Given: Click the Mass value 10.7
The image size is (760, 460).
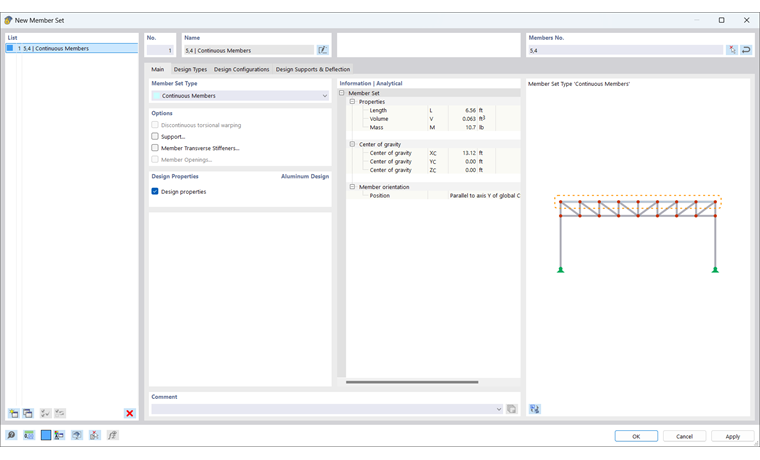Looking at the screenshot, I should (x=471, y=127).
